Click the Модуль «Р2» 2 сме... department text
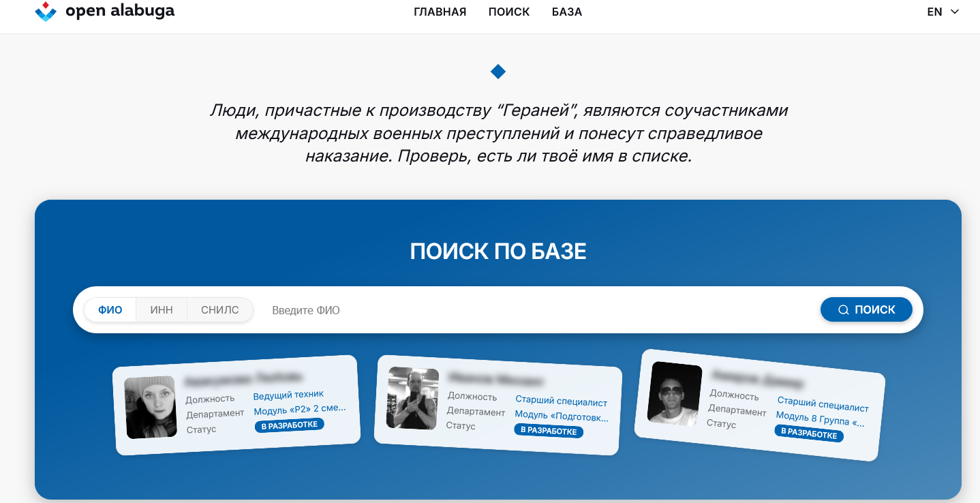The image size is (980, 503). coord(300,410)
